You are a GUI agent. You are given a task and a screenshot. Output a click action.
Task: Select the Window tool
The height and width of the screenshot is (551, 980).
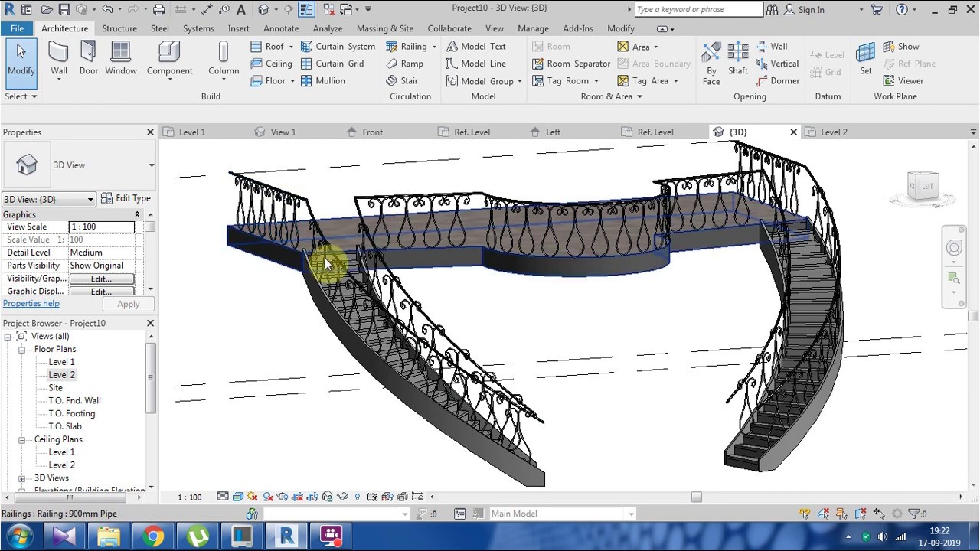121,59
